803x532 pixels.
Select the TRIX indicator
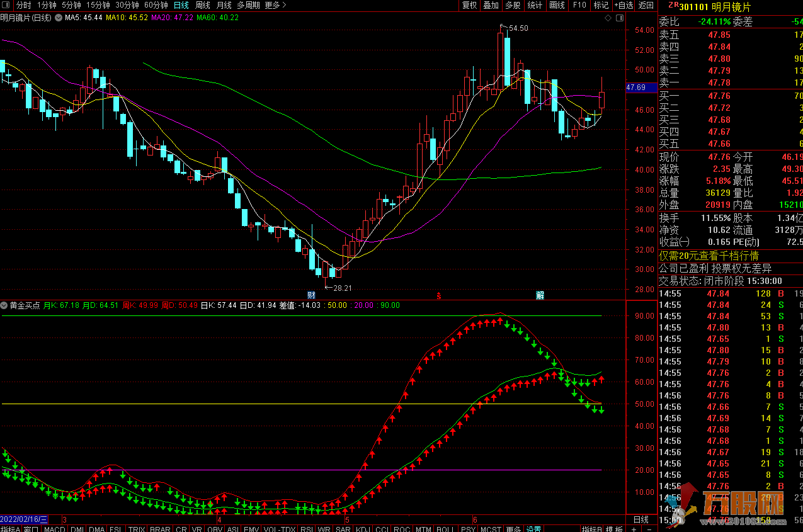(x=137, y=529)
